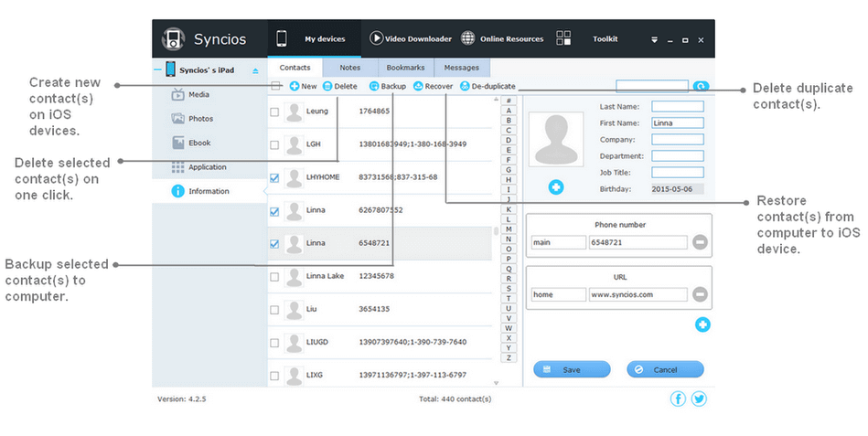Delete the selected contacts
This screenshot has width=868, height=436.
pos(340,86)
